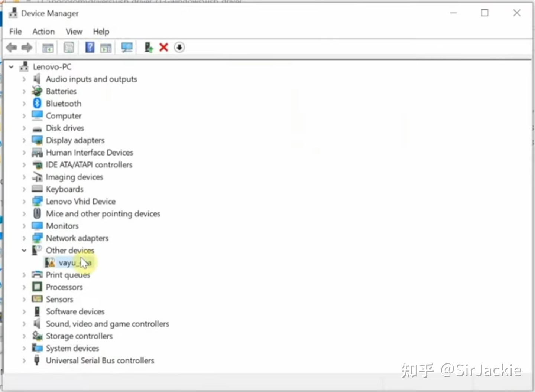Viewport: 535px width, 392px height.
Task: Click the Processors chip icon
Action: (37, 287)
